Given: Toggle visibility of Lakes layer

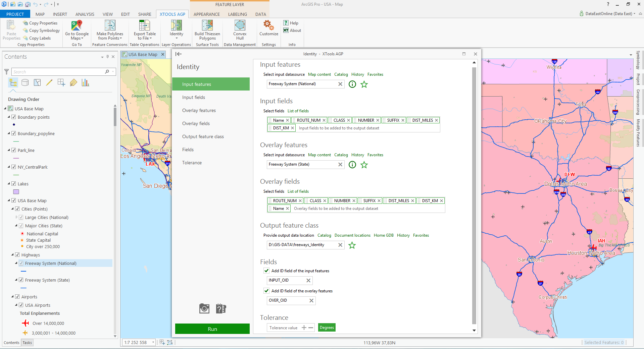Looking at the screenshot, I should tap(14, 184).
